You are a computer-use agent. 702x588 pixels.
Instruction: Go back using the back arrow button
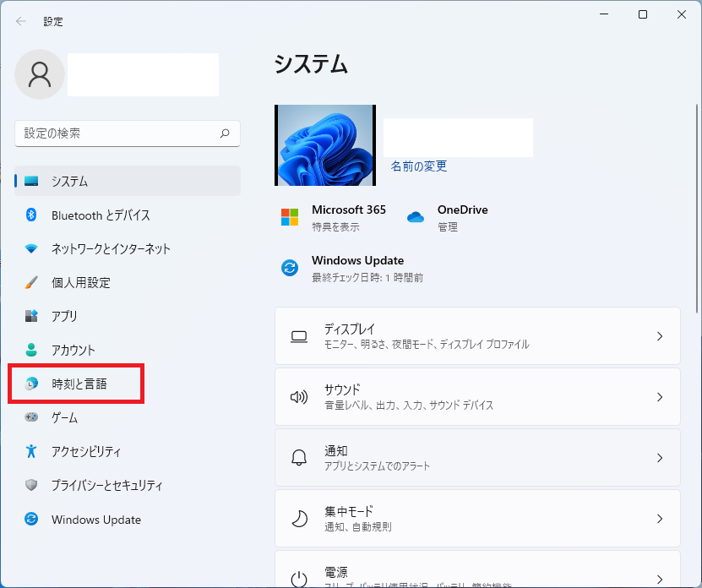tap(21, 21)
